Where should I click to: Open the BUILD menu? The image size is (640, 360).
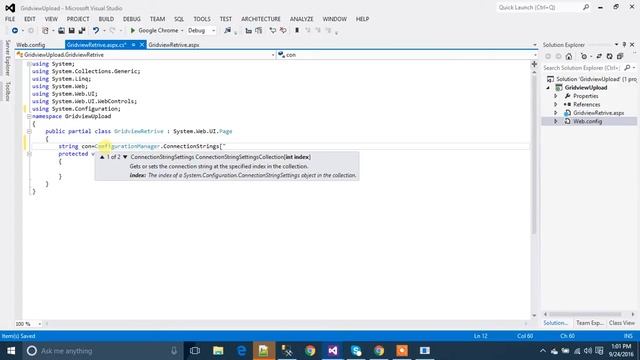(106, 19)
